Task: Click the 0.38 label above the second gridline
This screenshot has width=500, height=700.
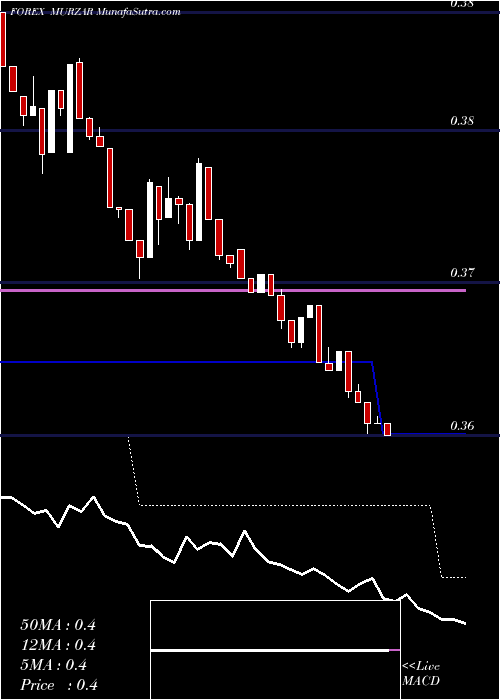Action: 462,121
